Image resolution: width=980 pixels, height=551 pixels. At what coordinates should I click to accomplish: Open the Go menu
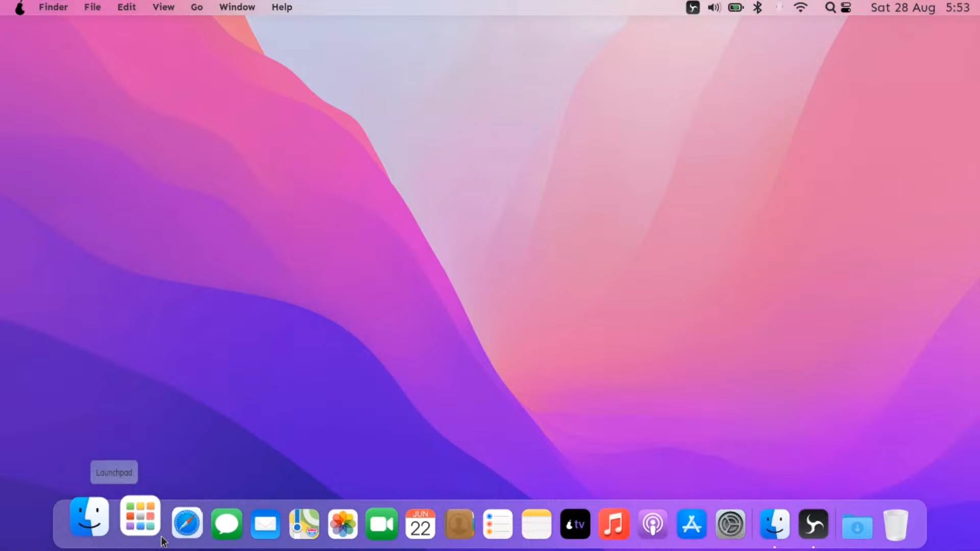[x=197, y=8]
